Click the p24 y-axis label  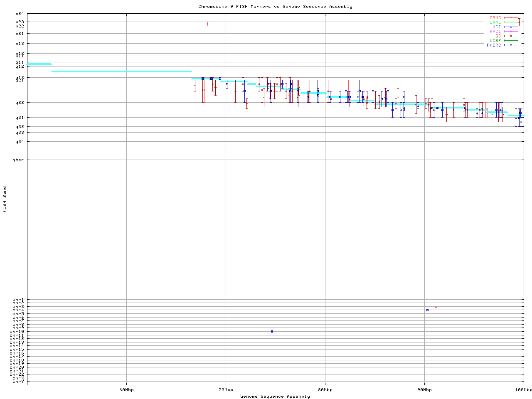(x=20, y=14)
